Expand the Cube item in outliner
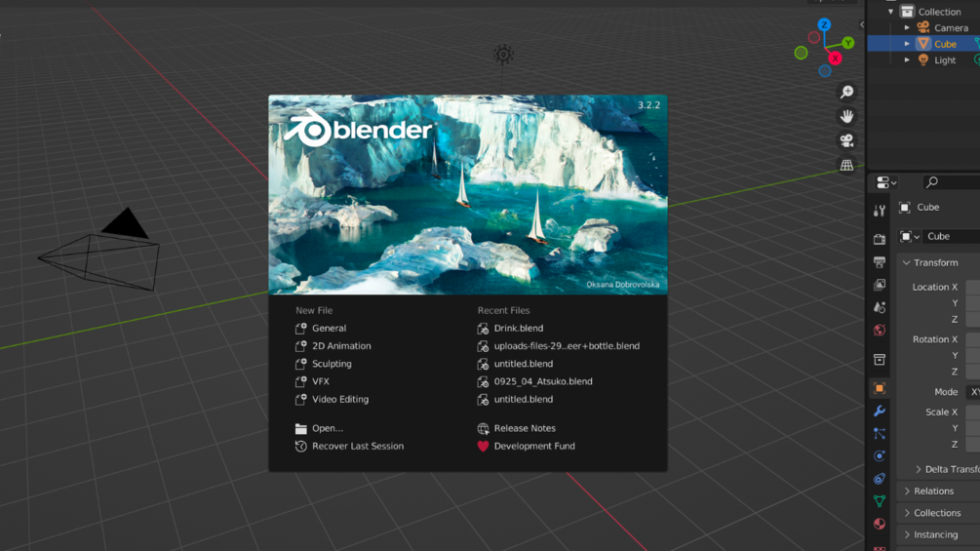The image size is (980, 551). (907, 44)
